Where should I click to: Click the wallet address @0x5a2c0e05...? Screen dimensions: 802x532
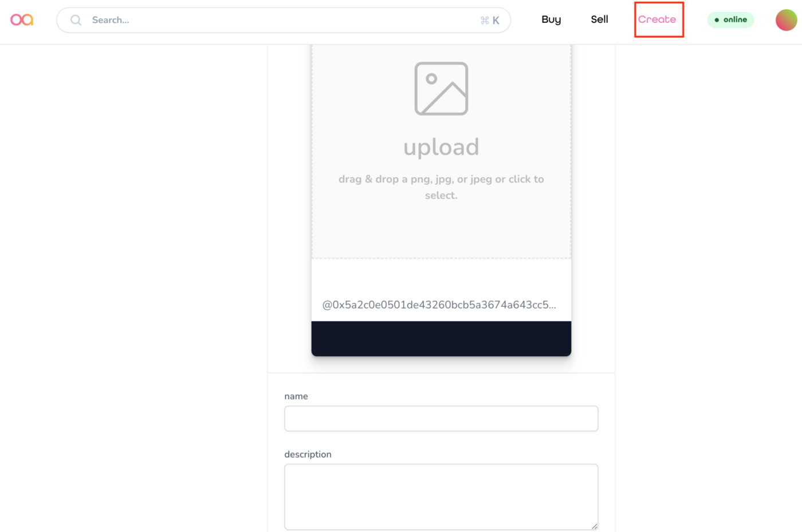(x=439, y=305)
